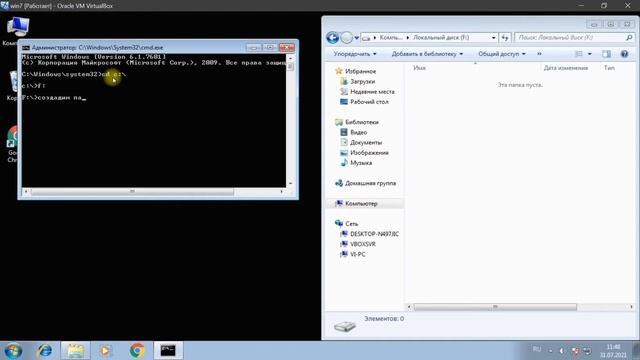Click RU language indicator in tray

[x=537, y=350]
